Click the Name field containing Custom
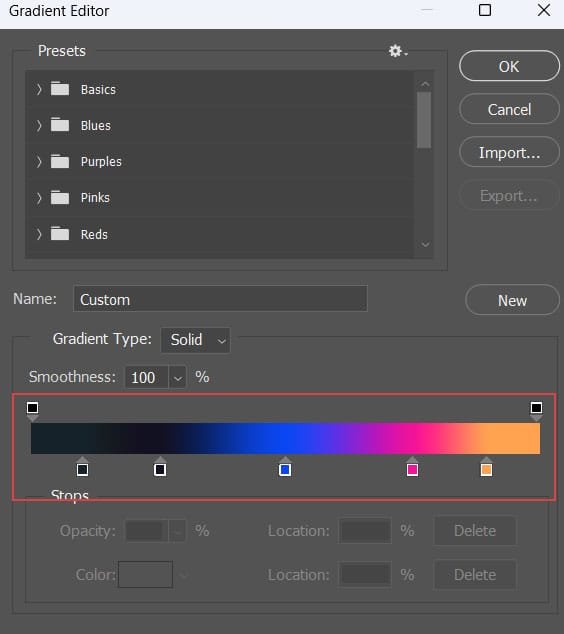Image resolution: width=564 pixels, height=634 pixels. (220, 299)
